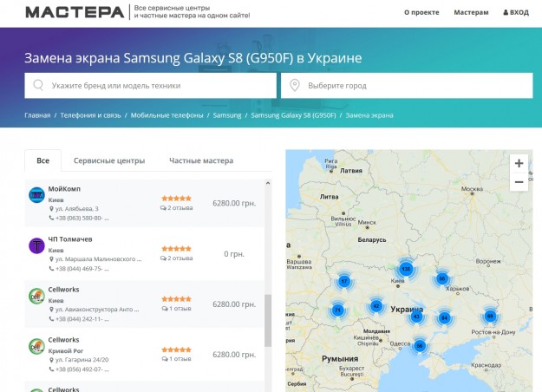Zoom out the map with minus button
The height and width of the screenshot is (392, 542).
(x=519, y=182)
